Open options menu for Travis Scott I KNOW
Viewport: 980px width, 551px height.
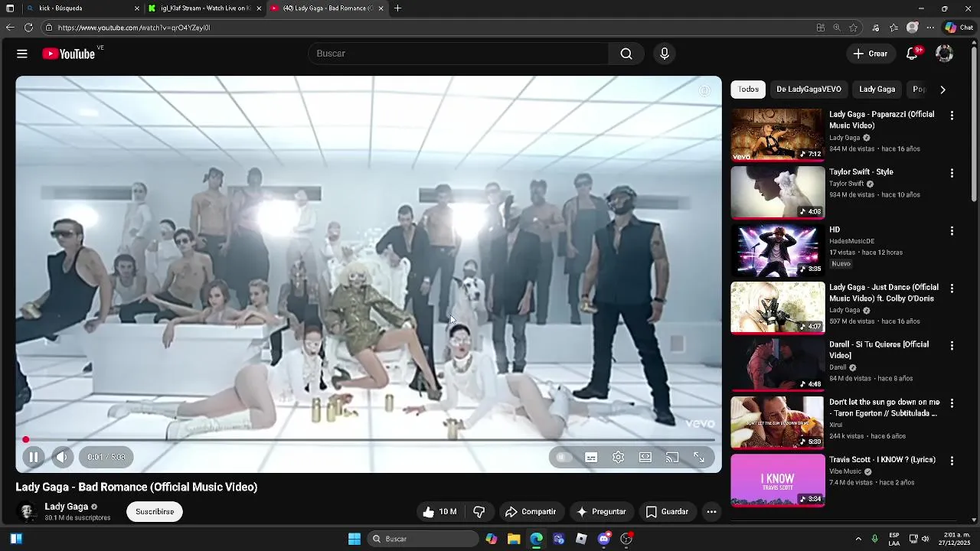tap(952, 461)
